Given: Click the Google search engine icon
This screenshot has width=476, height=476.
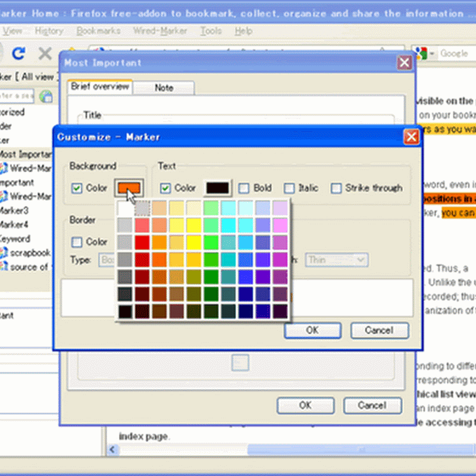Looking at the screenshot, I should pyautogui.click(x=422, y=54).
